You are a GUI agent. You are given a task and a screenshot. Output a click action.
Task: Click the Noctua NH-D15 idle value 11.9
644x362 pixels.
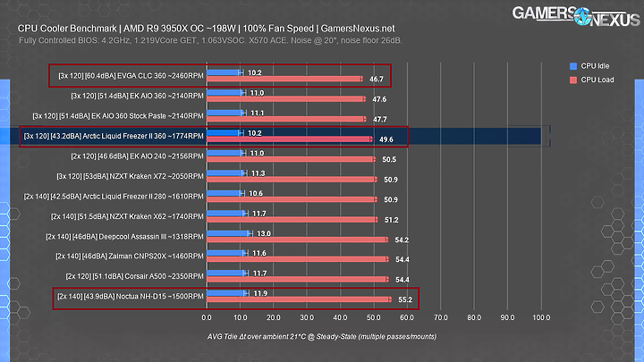[260, 293]
